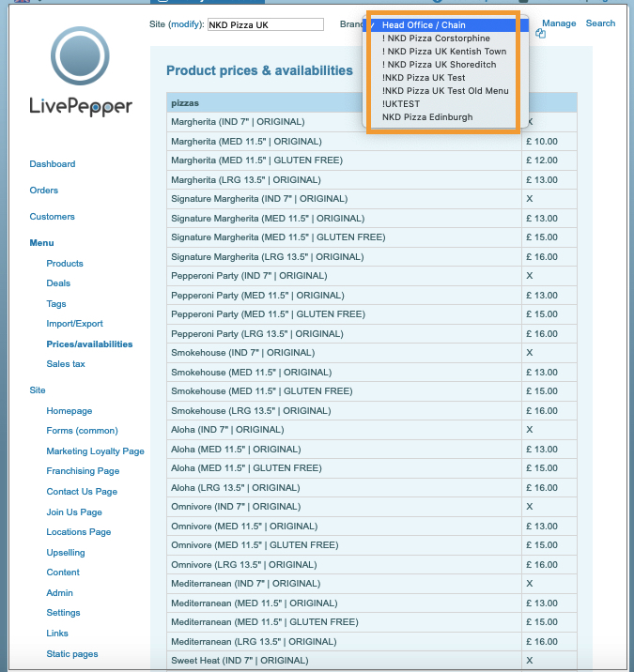Open Prices/availabilities page

coord(89,344)
